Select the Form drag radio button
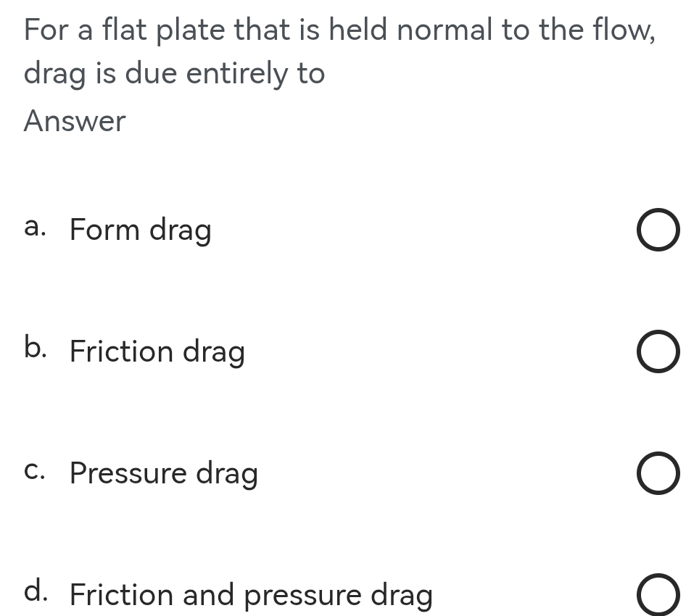Image resolution: width=686 pixels, height=616 pixels. [x=659, y=231]
